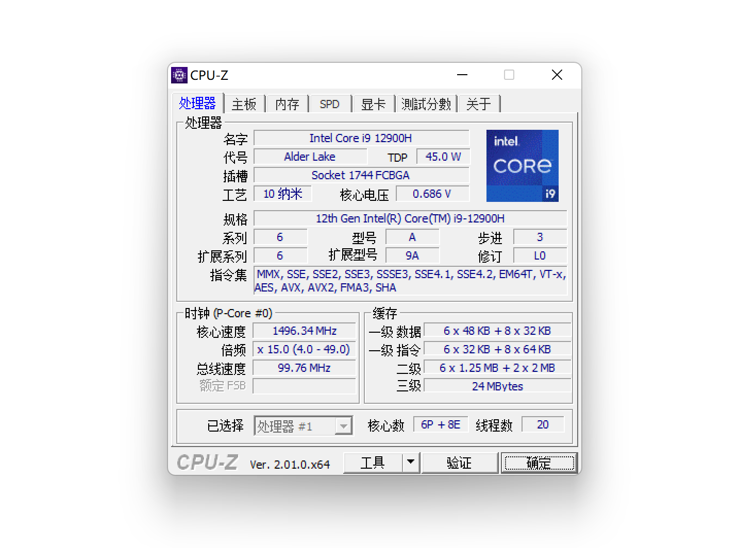The width and height of the screenshot is (756, 548).
Task: Switch to the 处理器 tab
Action: click(x=197, y=104)
